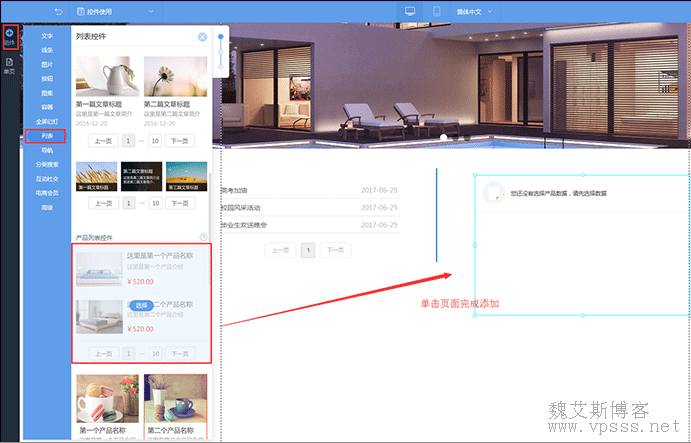
Task: Select the first banner carousel dot
Action: coord(444,136)
